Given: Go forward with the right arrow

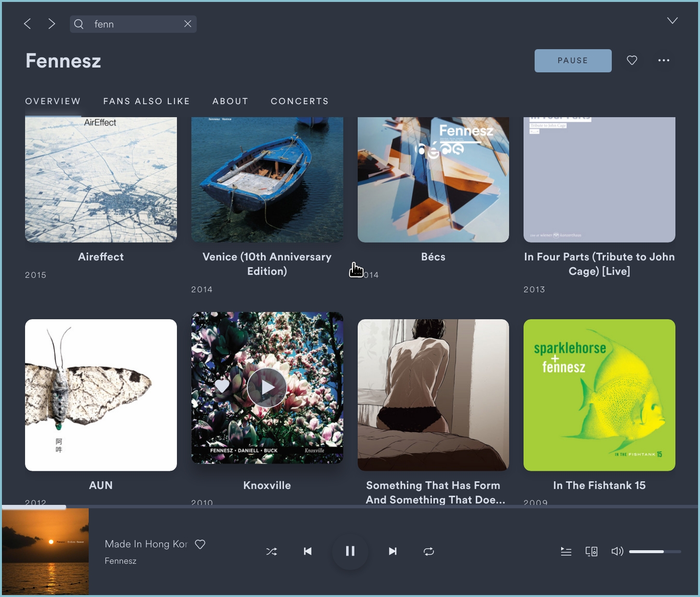Looking at the screenshot, I should (52, 24).
